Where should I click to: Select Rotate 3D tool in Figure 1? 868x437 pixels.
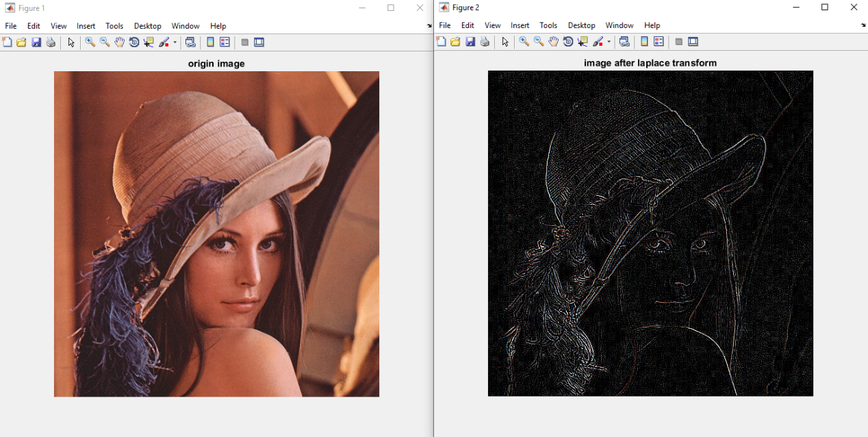(134, 42)
